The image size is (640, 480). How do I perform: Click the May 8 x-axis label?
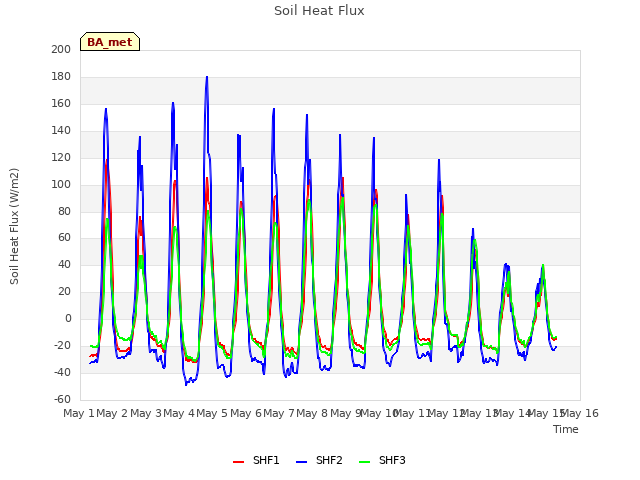click(312, 413)
